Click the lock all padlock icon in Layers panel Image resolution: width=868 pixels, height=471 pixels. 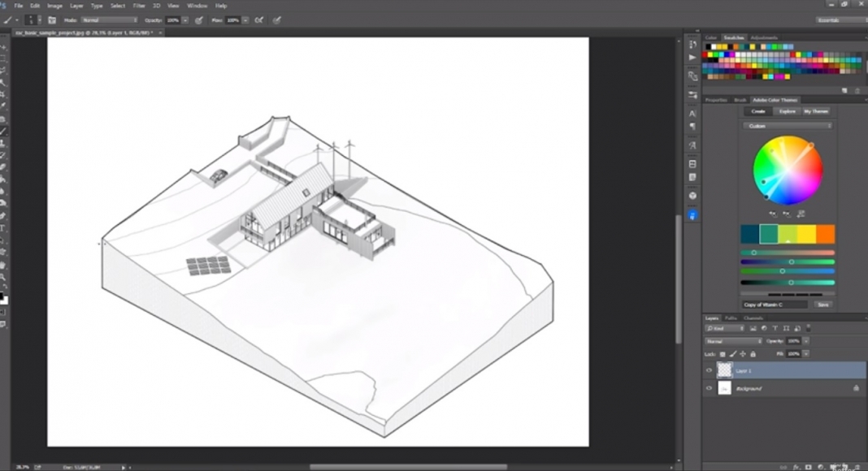pos(753,354)
